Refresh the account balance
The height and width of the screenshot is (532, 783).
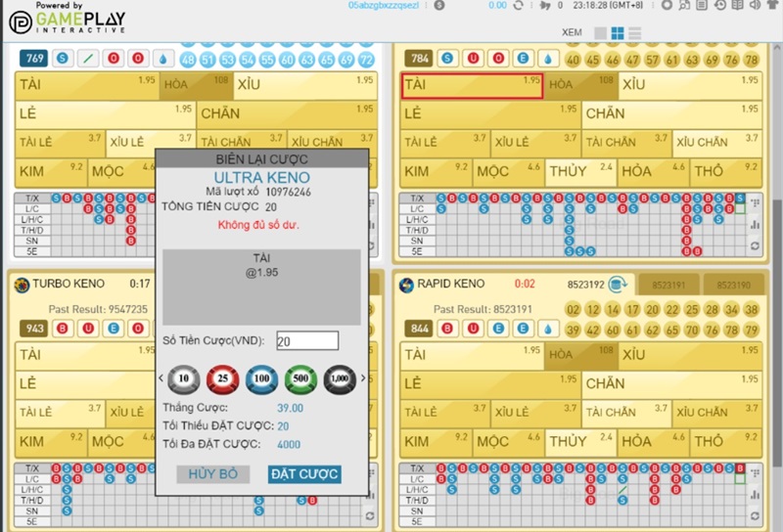coord(519,6)
